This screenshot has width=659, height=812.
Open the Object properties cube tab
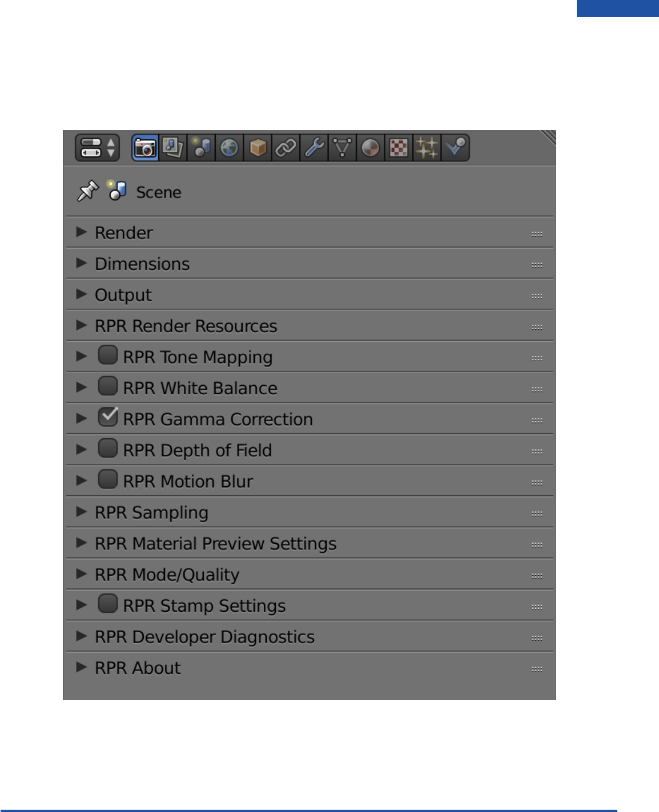pos(258,148)
